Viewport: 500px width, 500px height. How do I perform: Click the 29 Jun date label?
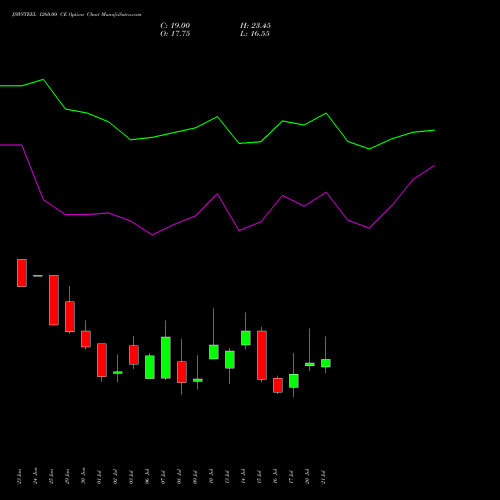(67, 476)
